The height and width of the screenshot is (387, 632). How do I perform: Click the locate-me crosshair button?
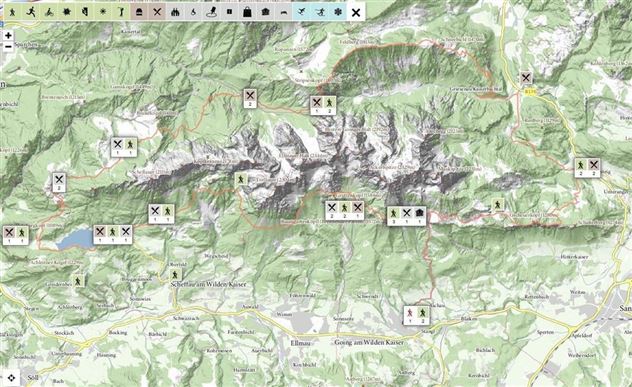click(11, 378)
